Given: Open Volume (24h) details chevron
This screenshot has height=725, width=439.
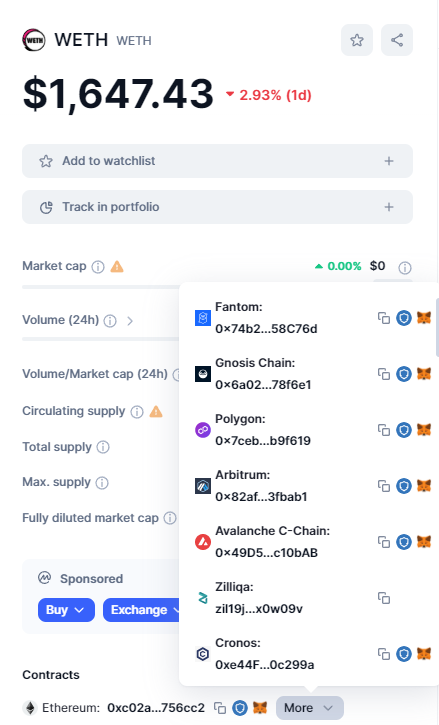Looking at the screenshot, I should 130,320.
